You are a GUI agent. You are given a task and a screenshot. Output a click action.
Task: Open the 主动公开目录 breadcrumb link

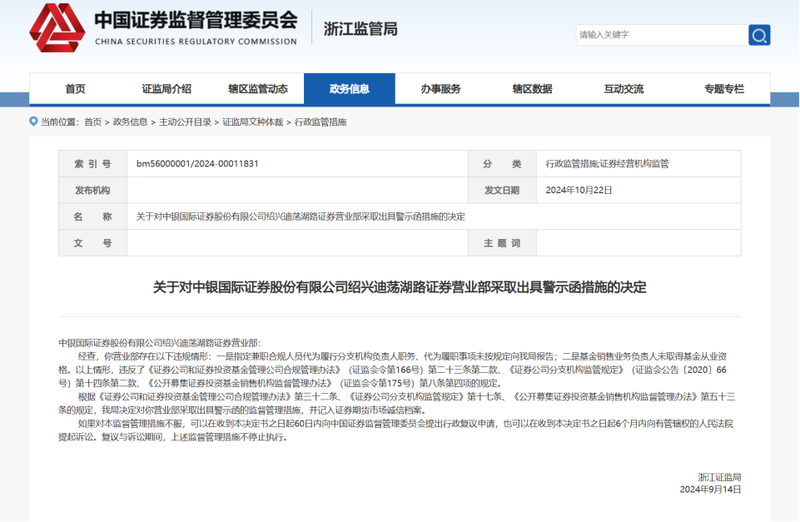[185, 122]
